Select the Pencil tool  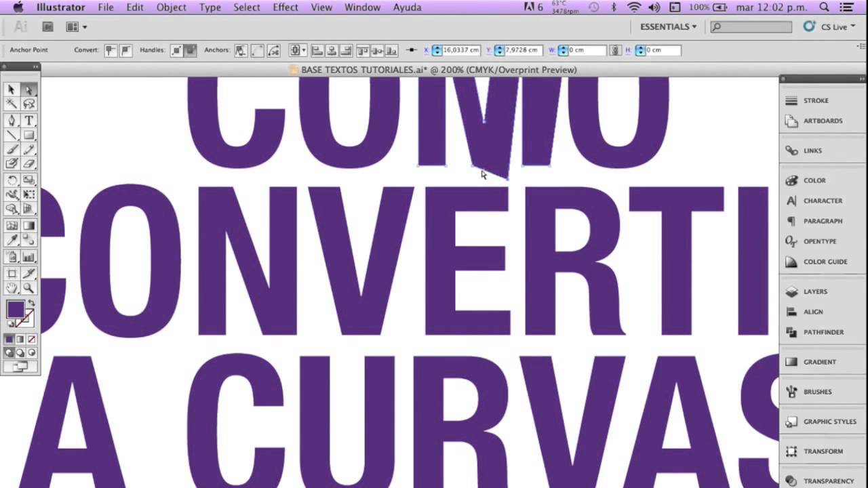[x=28, y=149]
